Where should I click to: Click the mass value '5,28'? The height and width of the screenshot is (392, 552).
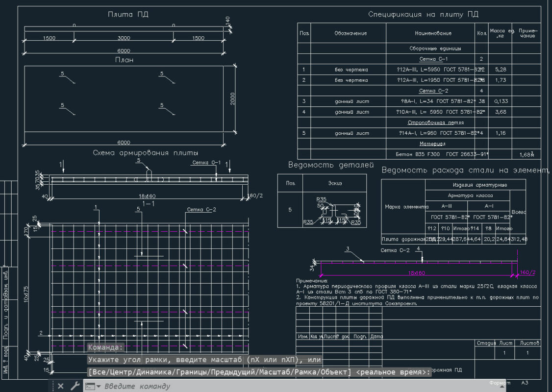point(500,70)
